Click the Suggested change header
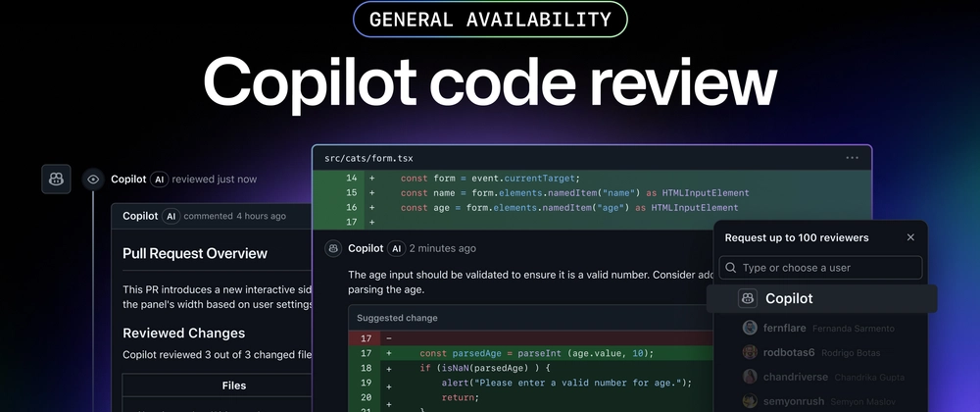The height and width of the screenshot is (412, 980). coord(397,318)
